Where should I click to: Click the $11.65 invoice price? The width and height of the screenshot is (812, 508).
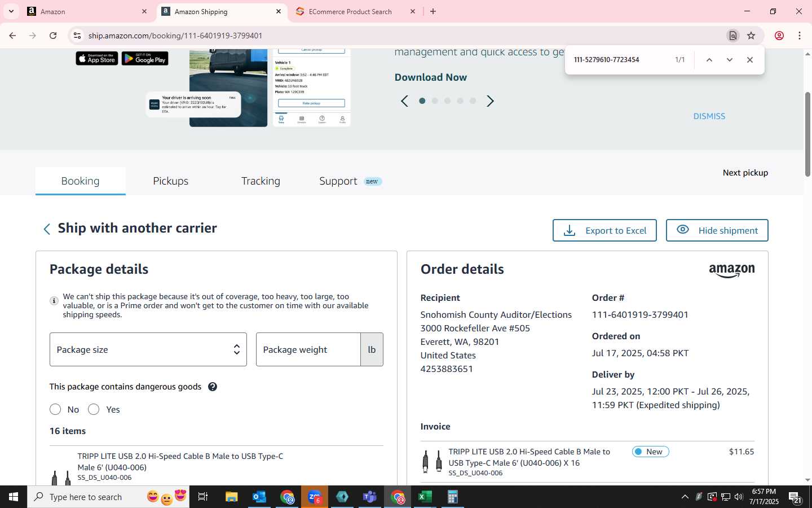click(x=741, y=452)
